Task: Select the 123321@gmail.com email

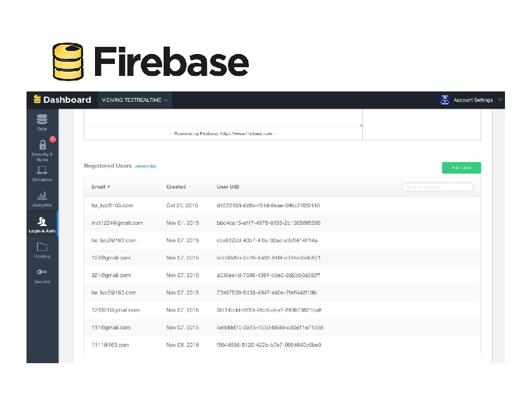Action: point(115,310)
